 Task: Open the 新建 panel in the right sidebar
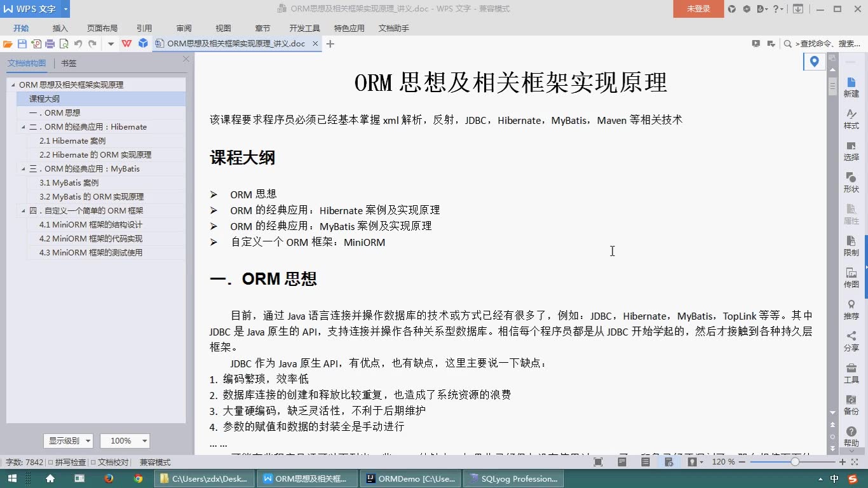click(x=851, y=87)
